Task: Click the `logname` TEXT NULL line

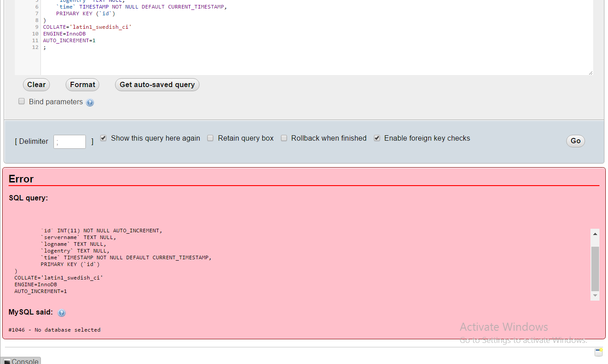Action: [73, 244]
